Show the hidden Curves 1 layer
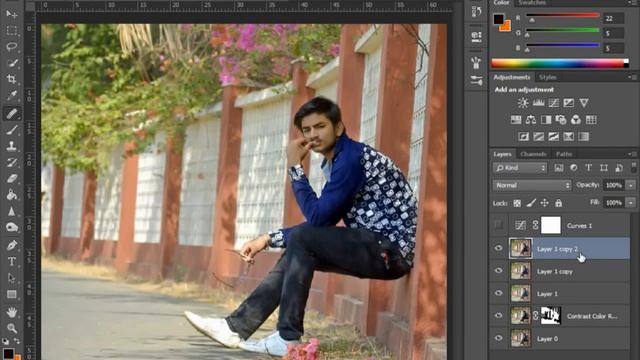Screen dimensions: 640x360 [x=498, y=225]
